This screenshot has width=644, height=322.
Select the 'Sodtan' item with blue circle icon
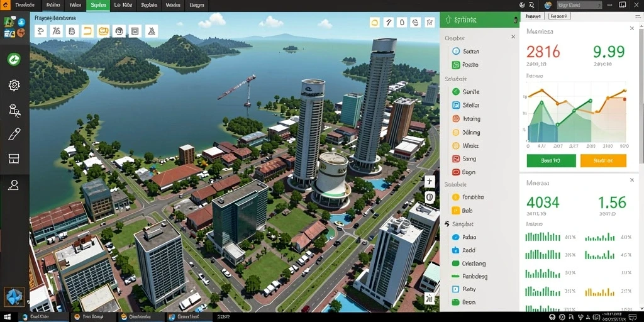pos(465,52)
